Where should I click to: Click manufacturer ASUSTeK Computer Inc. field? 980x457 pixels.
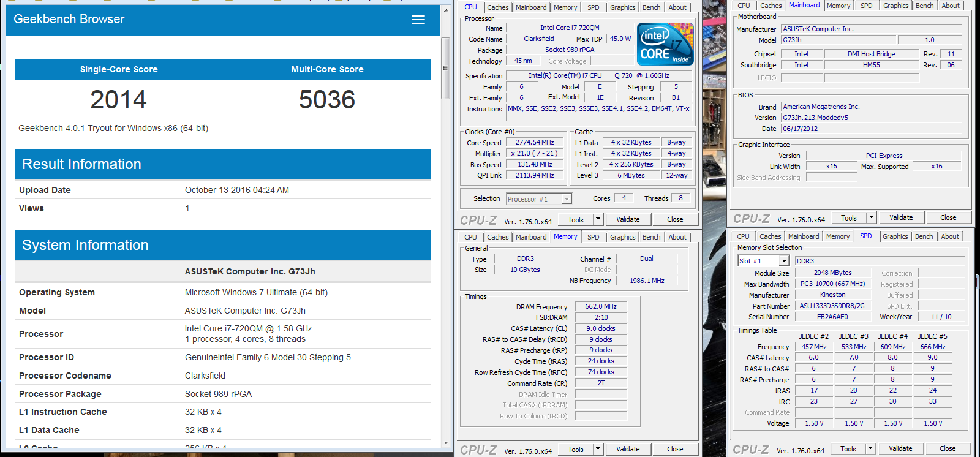click(872, 29)
